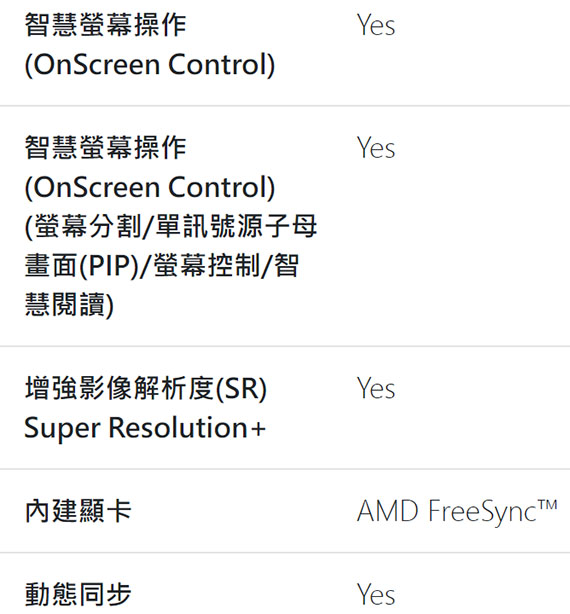The image size is (570, 614).
Task: Select (OnScreen Control) text in first row
Action: tap(150, 65)
